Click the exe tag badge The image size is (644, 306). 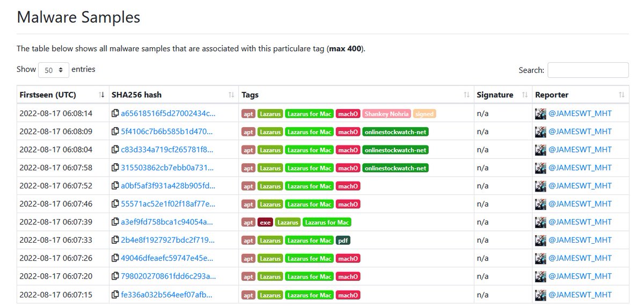click(x=265, y=223)
